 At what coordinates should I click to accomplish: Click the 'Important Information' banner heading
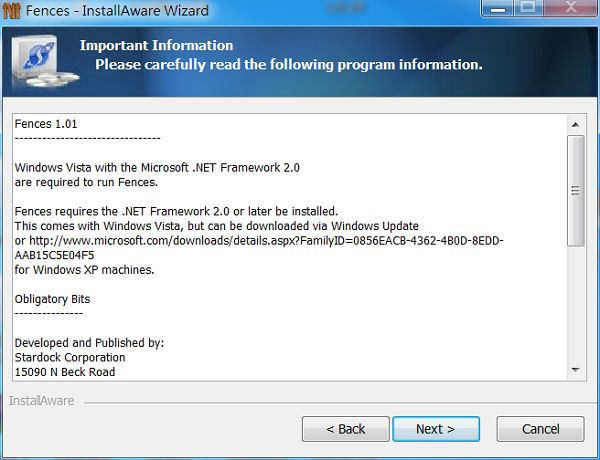pos(156,46)
